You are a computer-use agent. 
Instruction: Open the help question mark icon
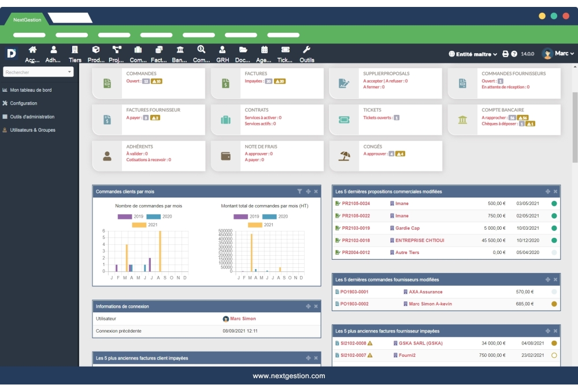(514, 54)
